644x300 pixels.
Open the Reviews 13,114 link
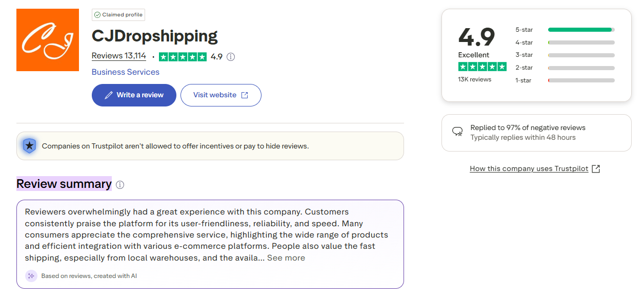coord(119,56)
